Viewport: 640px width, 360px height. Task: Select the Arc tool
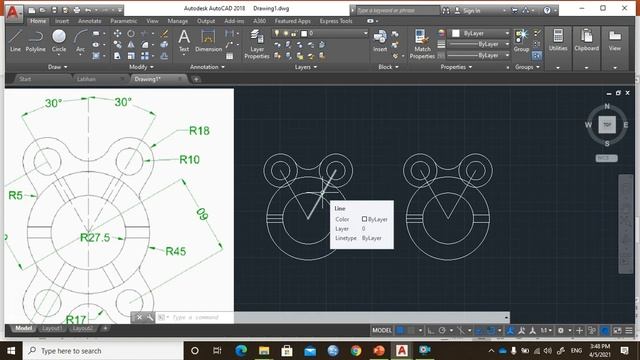pyautogui.click(x=80, y=41)
